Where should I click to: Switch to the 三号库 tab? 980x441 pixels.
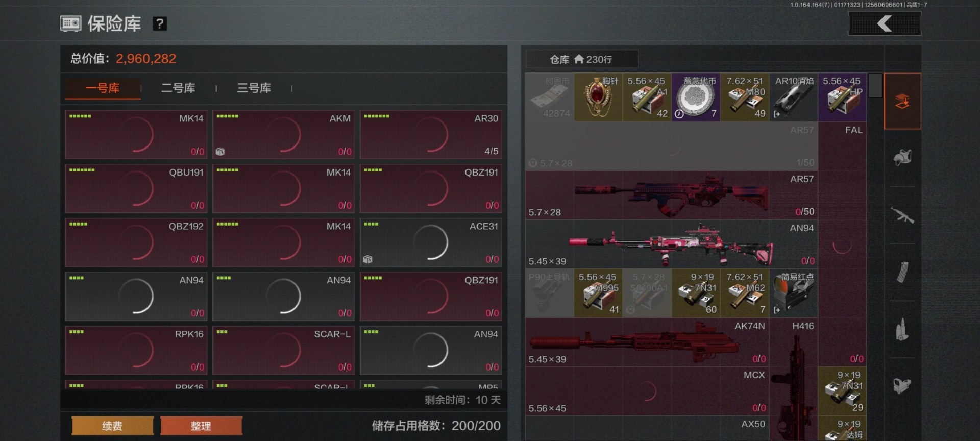click(254, 88)
